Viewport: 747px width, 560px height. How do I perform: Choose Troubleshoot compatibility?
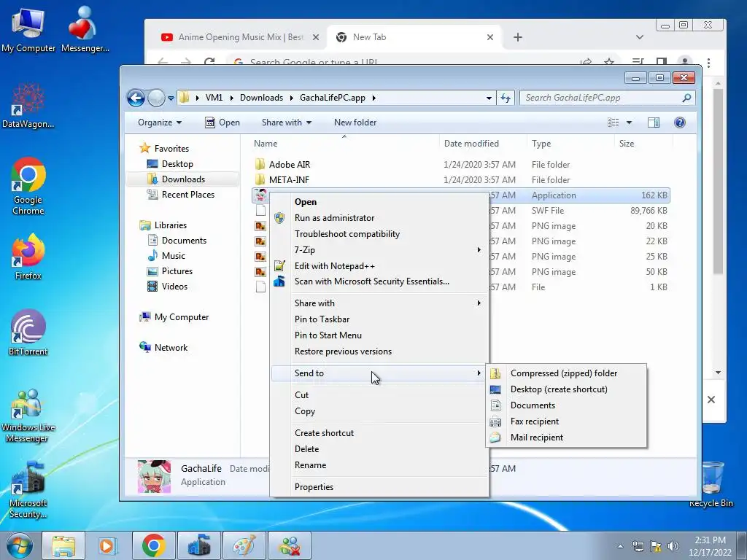tap(379, 234)
